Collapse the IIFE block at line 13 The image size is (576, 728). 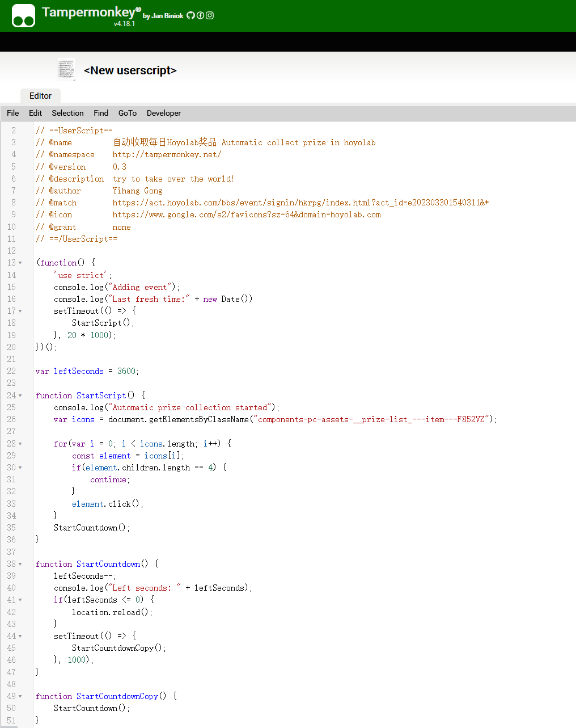tap(19, 263)
